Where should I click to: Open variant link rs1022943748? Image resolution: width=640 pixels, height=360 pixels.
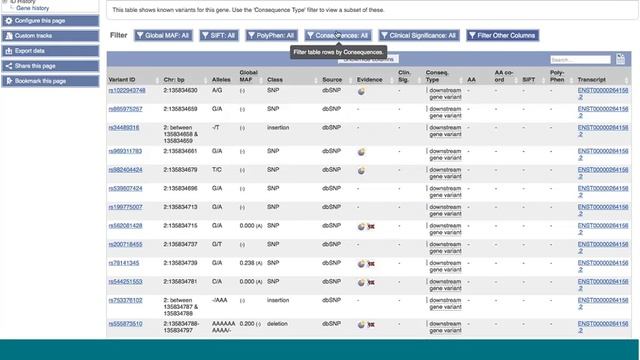point(127,90)
